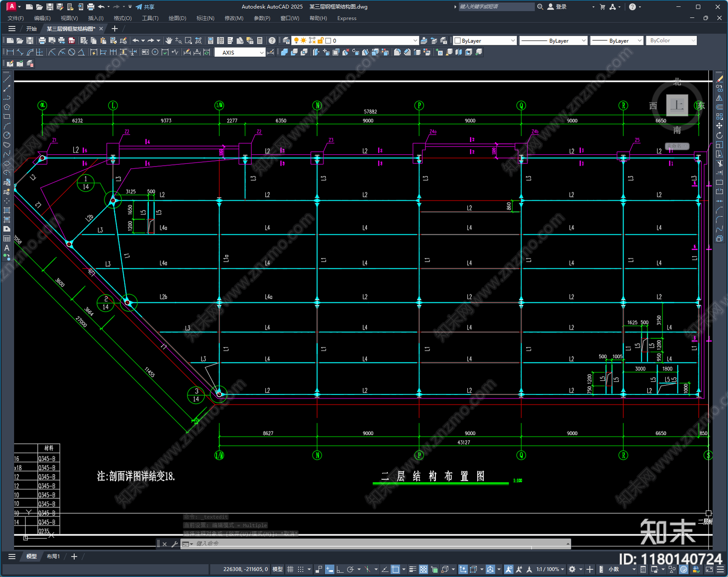Select the Diameter dimension tool

pos(71,52)
